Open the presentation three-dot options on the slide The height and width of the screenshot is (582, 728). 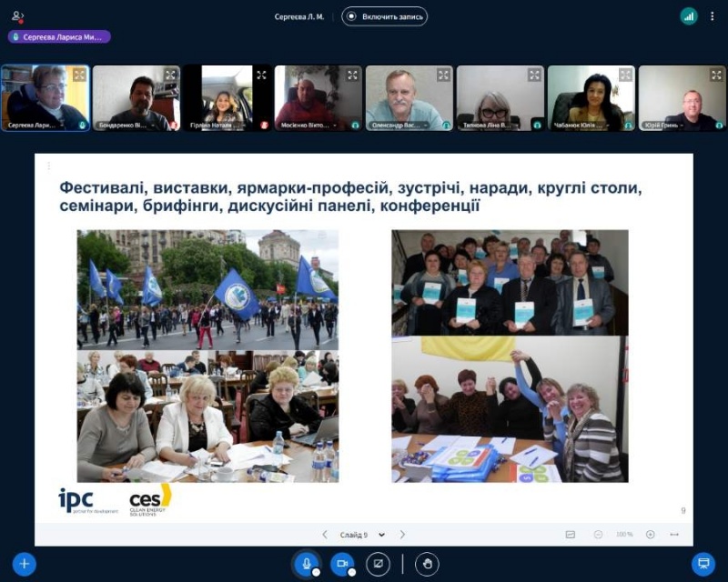(x=48, y=166)
